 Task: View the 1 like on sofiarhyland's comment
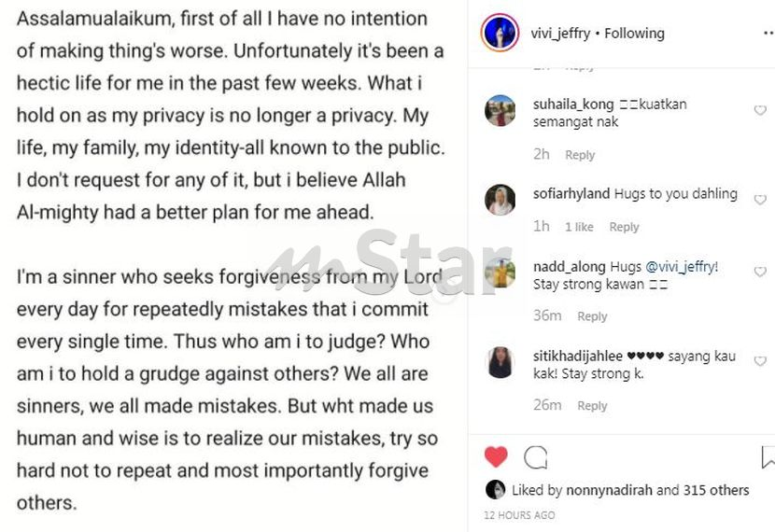click(x=579, y=227)
